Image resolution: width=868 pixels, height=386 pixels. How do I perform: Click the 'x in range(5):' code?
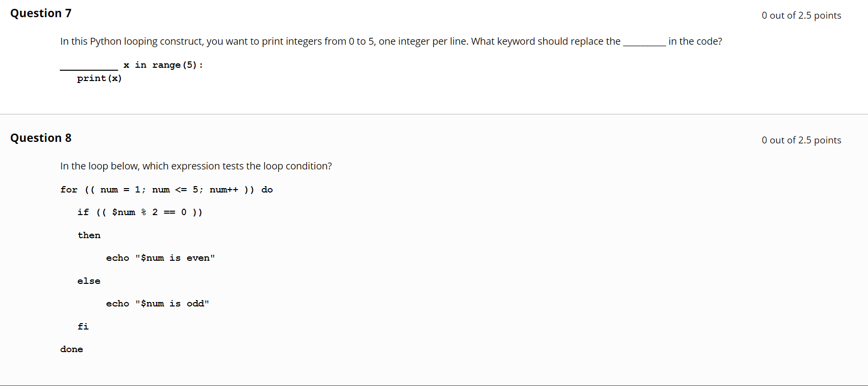click(x=163, y=65)
